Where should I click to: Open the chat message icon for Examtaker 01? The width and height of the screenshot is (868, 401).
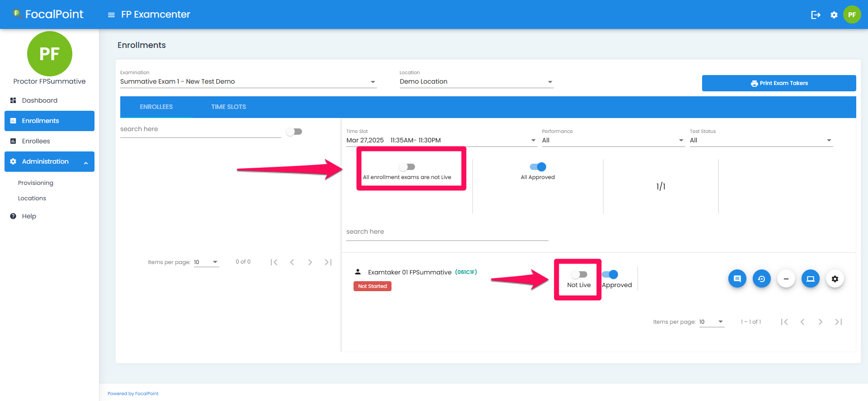(x=737, y=278)
